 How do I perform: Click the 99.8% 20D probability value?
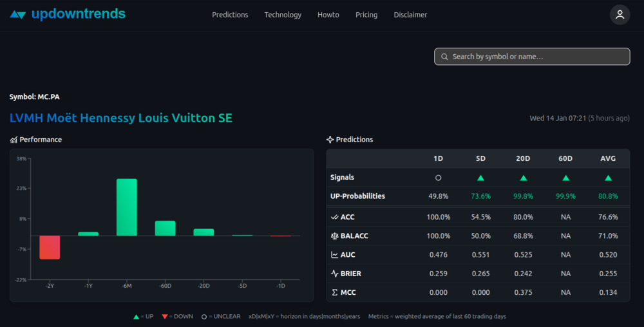(x=523, y=196)
